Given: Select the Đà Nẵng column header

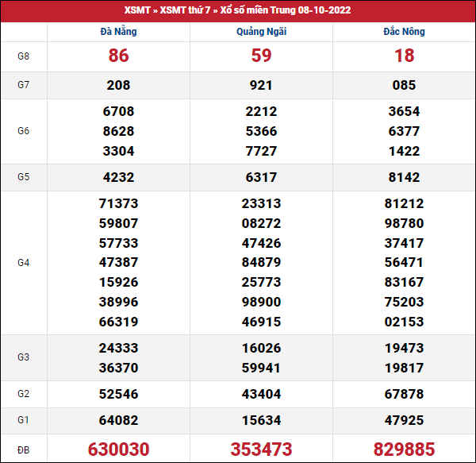Looking at the screenshot, I should 118,32.
